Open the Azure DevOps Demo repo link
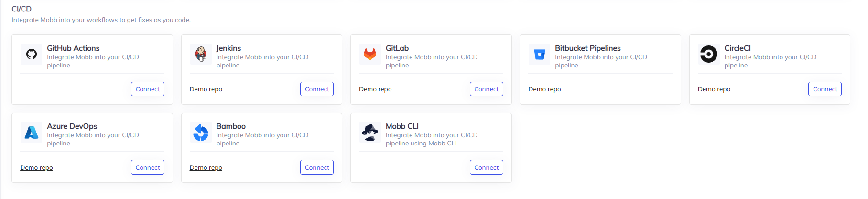 [37, 168]
